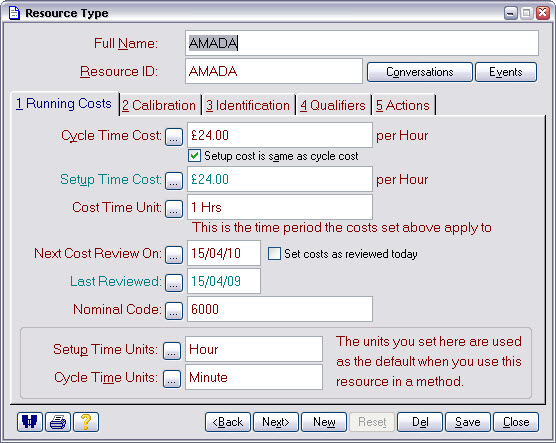
Task: Click the Setup Time Cost £24.00 field
Action: pos(280,179)
